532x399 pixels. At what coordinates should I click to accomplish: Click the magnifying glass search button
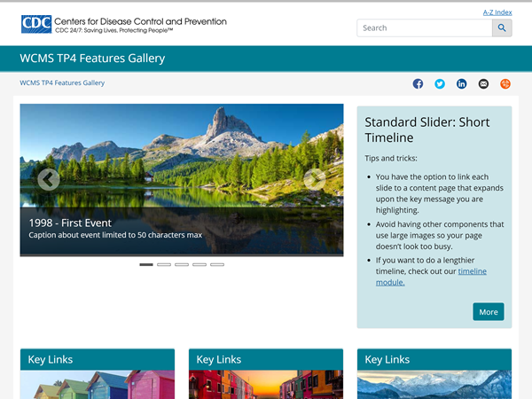pyautogui.click(x=502, y=27)
